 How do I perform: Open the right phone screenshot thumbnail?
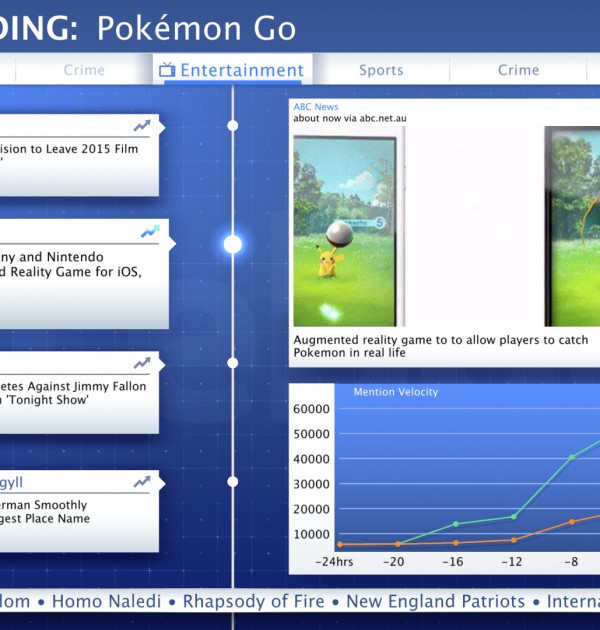click(x=572, y=227)
